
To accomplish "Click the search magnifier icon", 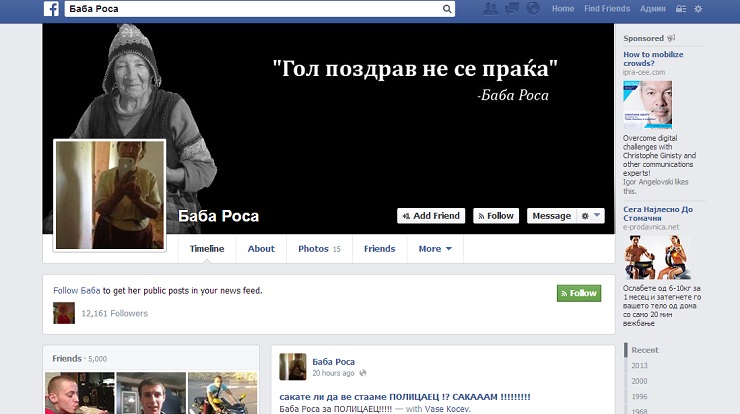I will pos(447,9).
